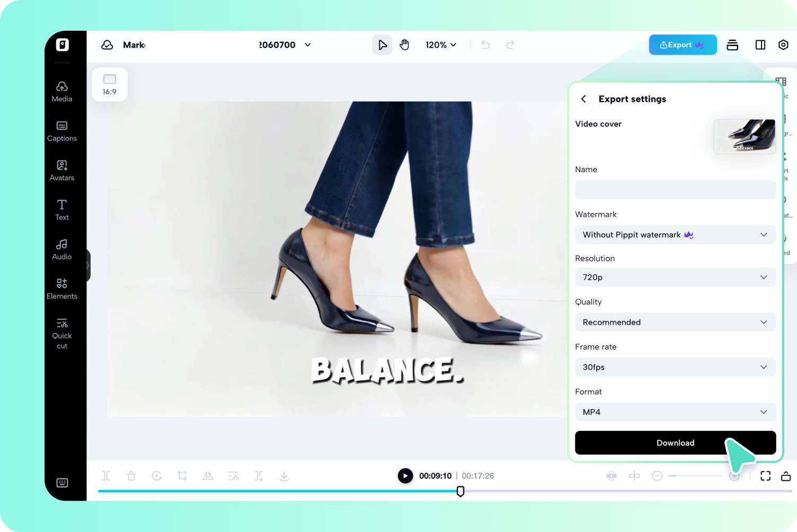Click the split-at-playhead alignment icon
The width and height of the screenshot is (797, 532).
point(634,476)
